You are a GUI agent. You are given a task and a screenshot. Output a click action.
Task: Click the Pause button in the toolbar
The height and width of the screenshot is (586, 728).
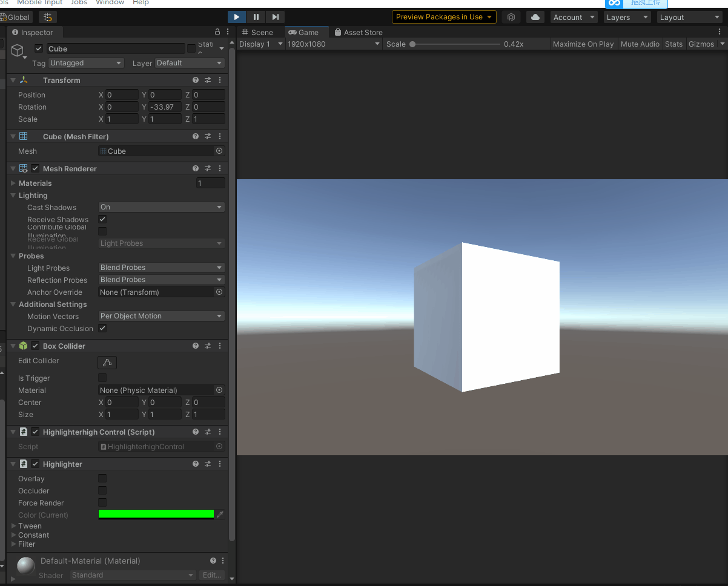tap(256, 16)
